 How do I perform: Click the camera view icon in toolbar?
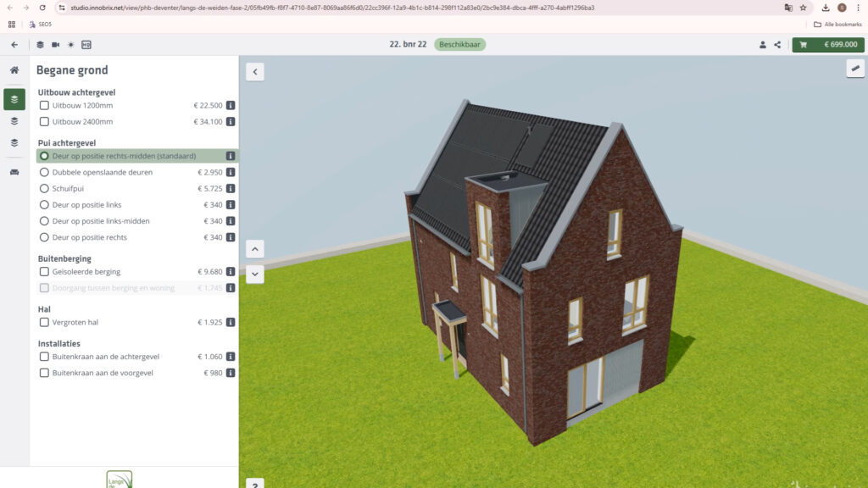(x=55, y=45)
